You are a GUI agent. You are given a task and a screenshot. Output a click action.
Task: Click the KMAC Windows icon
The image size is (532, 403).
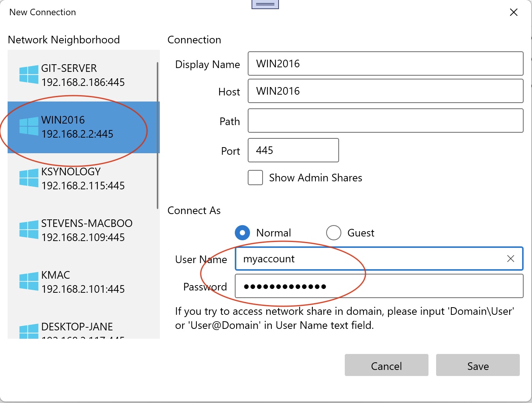(29, 281)
